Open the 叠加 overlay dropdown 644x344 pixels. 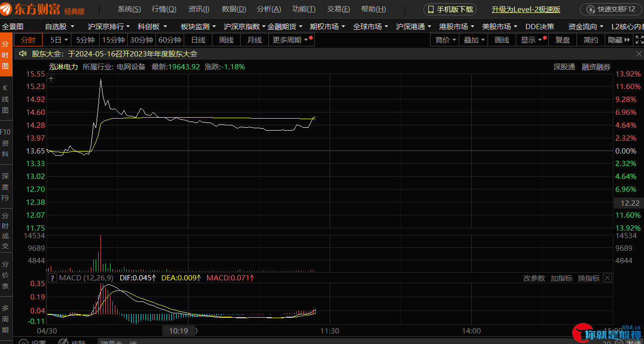pyautogui.click(x=474, y=40)
